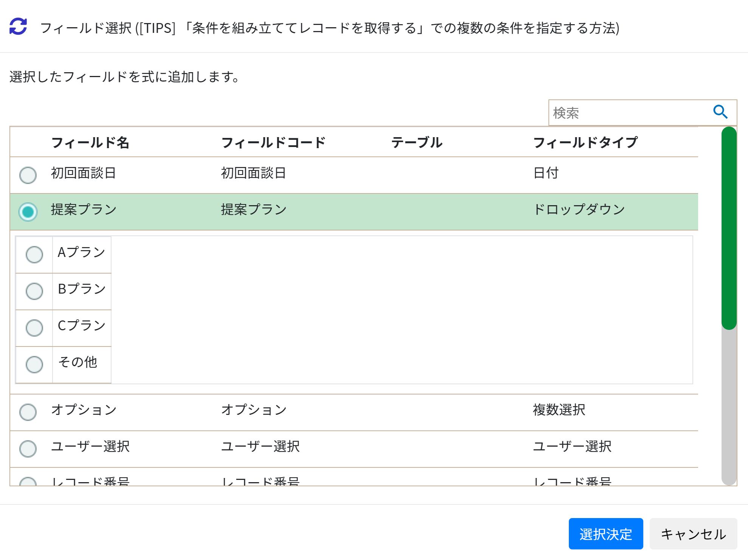Select the オプション field radio button
748x560 pixels.
[x=28, y=412]
